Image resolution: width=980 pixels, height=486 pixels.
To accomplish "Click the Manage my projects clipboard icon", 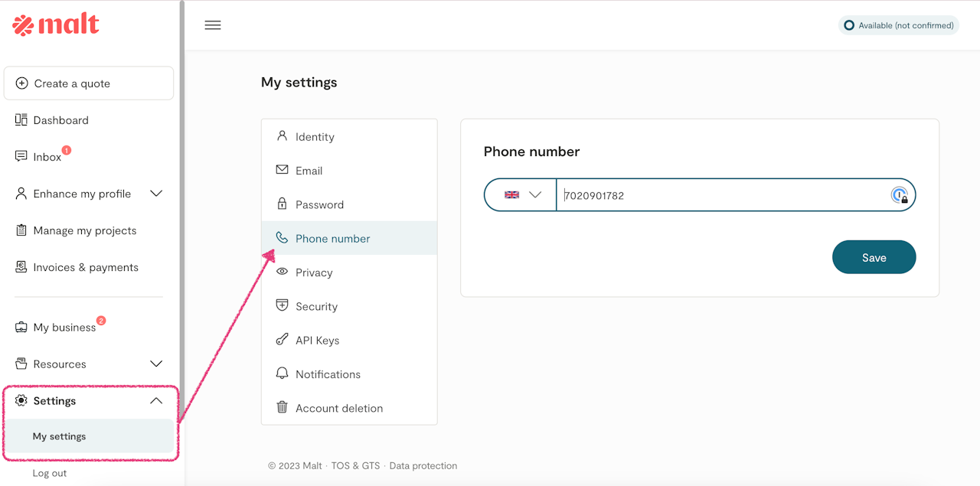I will coord(21,230).
